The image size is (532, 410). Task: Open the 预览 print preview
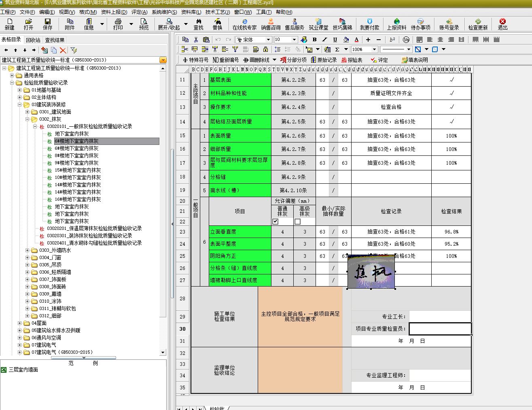[144, 24]
